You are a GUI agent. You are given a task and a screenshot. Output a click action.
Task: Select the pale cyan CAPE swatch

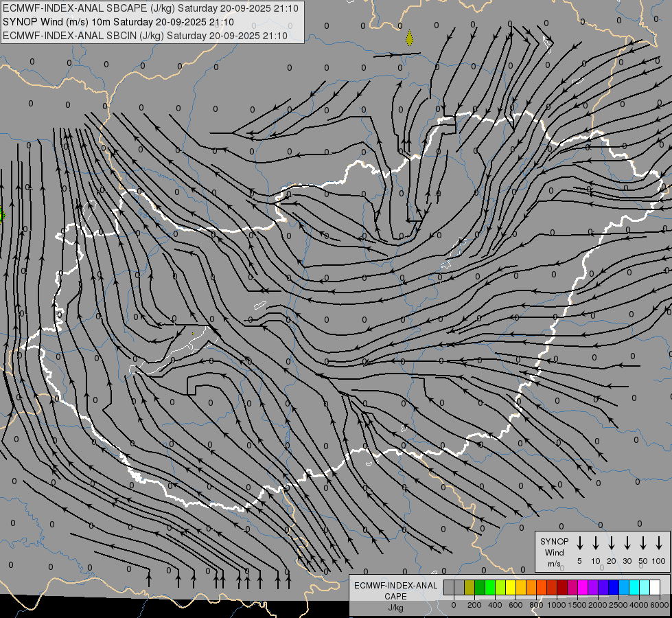pyautogui.click(x=645, y=587)
